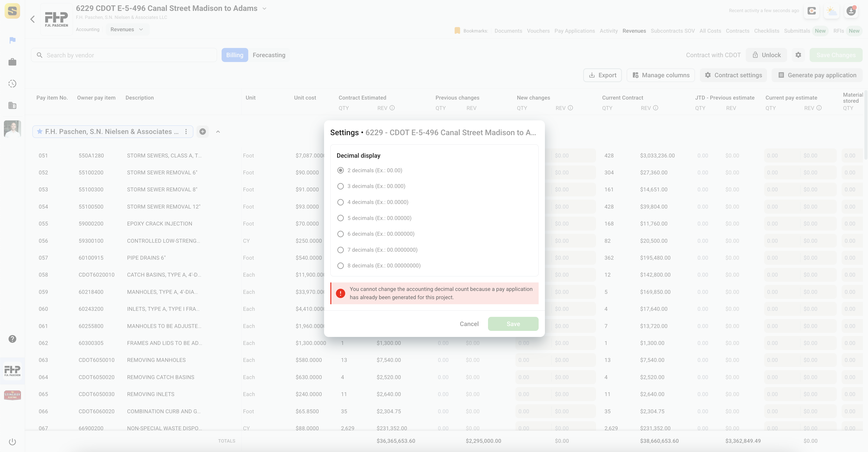Select 7 decimals radio option

341,250
